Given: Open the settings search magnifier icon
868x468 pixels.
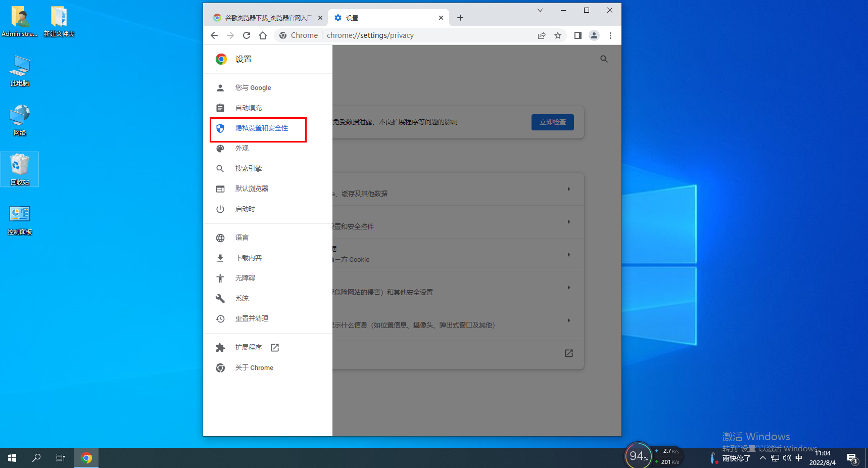Looking at the screenshot, I should click(604, 59).
